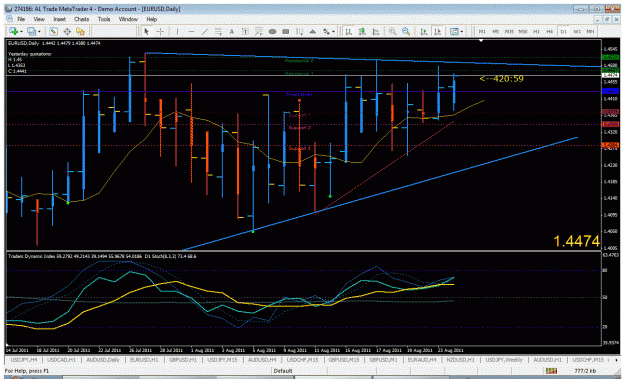This screenshot has width=625, height=379.
Task: Restore the inner chart window
Action: 607,19
